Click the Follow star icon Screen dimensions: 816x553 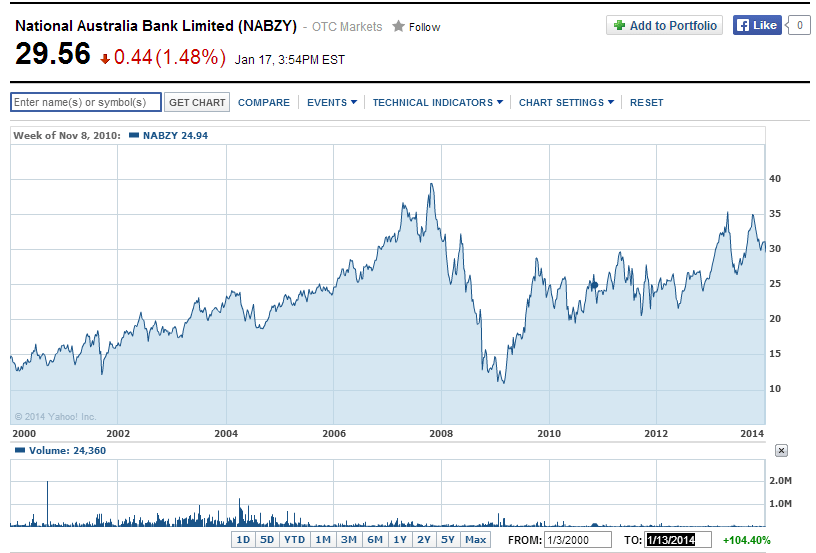[x=398, y=26]
